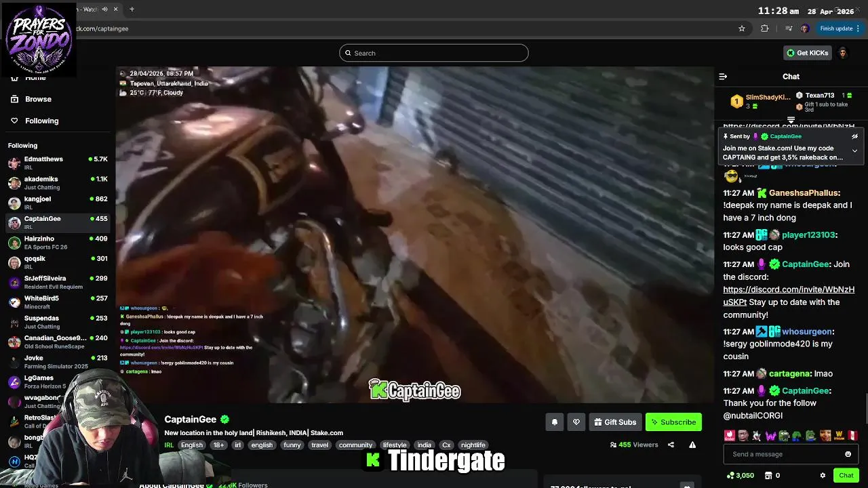Viewport: 868px width, 488px height.
Task: Open Canadian_Goose9 channel in Following list
Action: [x=58, y=342]
